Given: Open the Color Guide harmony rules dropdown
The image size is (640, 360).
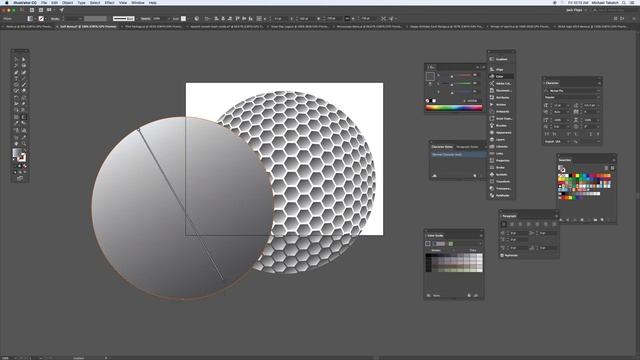Looking at the screenshot, I should point(480,244).
